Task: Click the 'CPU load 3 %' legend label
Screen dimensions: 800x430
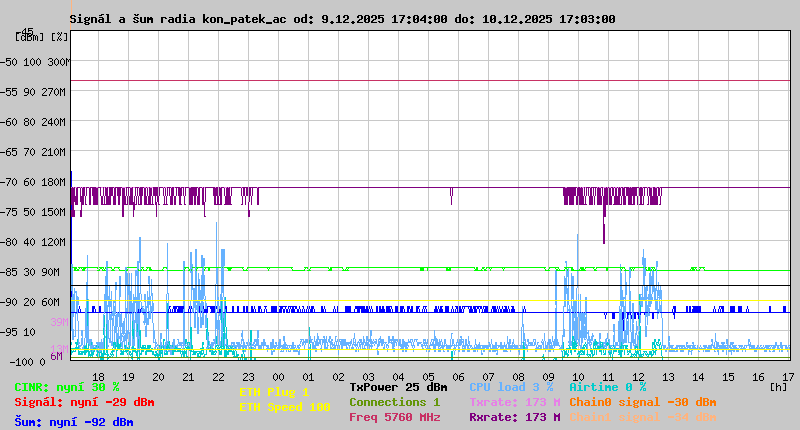Action: (x=511, y=387)
